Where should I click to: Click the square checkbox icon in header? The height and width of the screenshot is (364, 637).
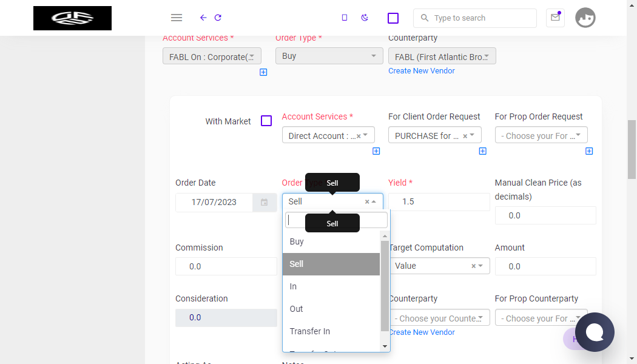[393, 18]
